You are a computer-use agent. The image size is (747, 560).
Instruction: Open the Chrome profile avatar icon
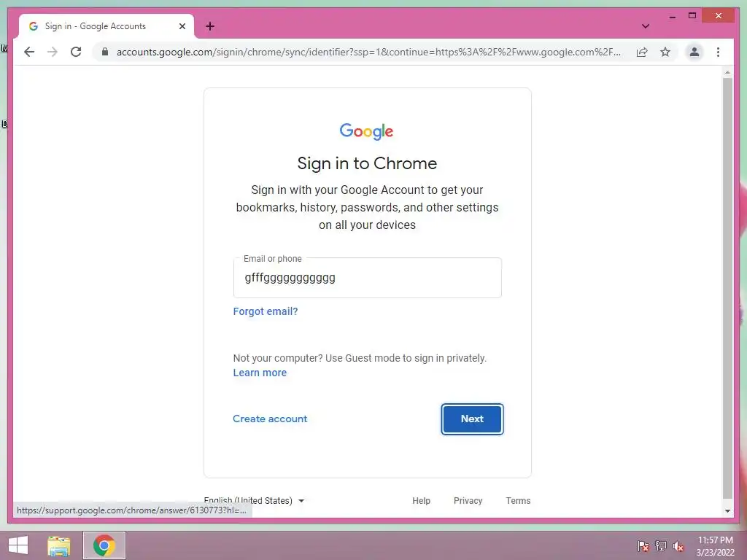[x=694, y=52]
